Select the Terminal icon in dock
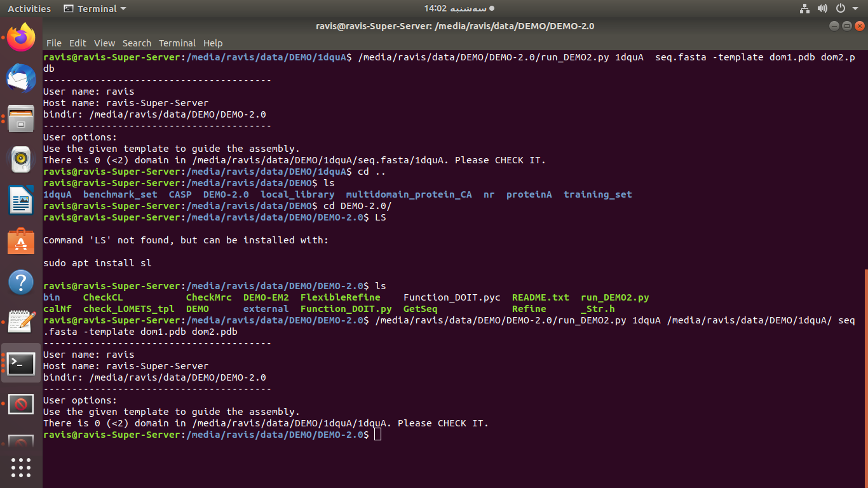868x488 pixels. tap(21, 363)
